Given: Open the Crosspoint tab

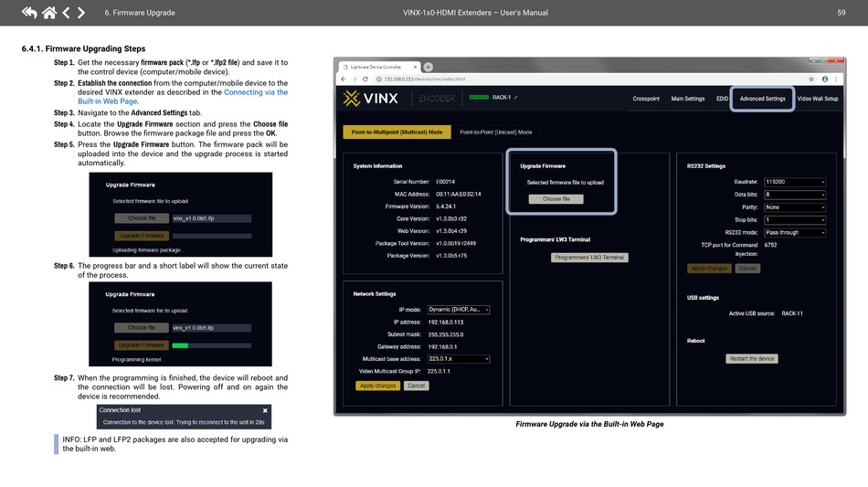Looking at the screenshot, I should (x=646, y=99).
